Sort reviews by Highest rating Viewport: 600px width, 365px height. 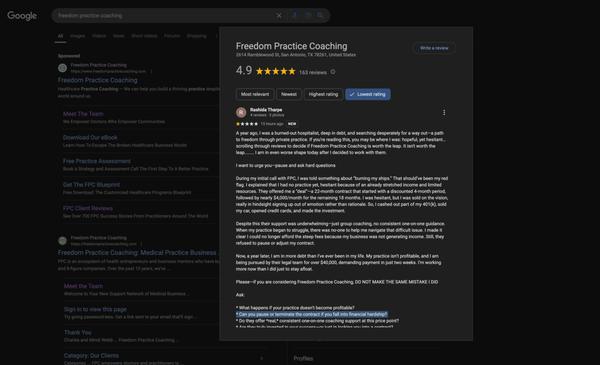(323, 94)
